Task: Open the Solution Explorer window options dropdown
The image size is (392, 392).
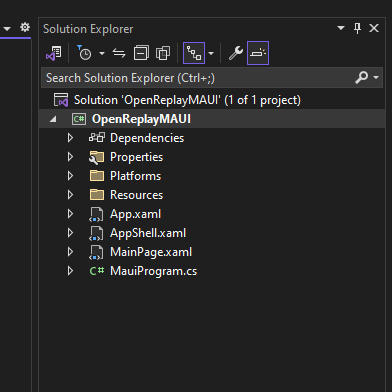Action: click(x=341, y=28)
